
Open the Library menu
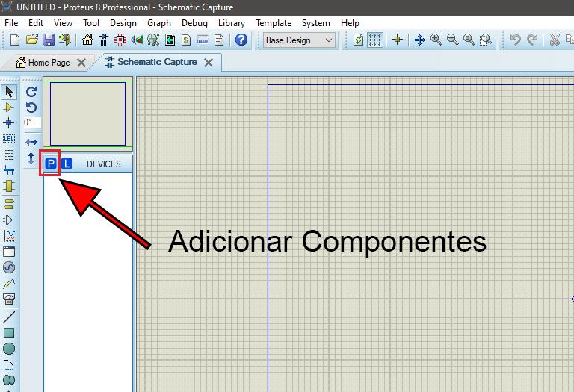(x=232, y=23)
